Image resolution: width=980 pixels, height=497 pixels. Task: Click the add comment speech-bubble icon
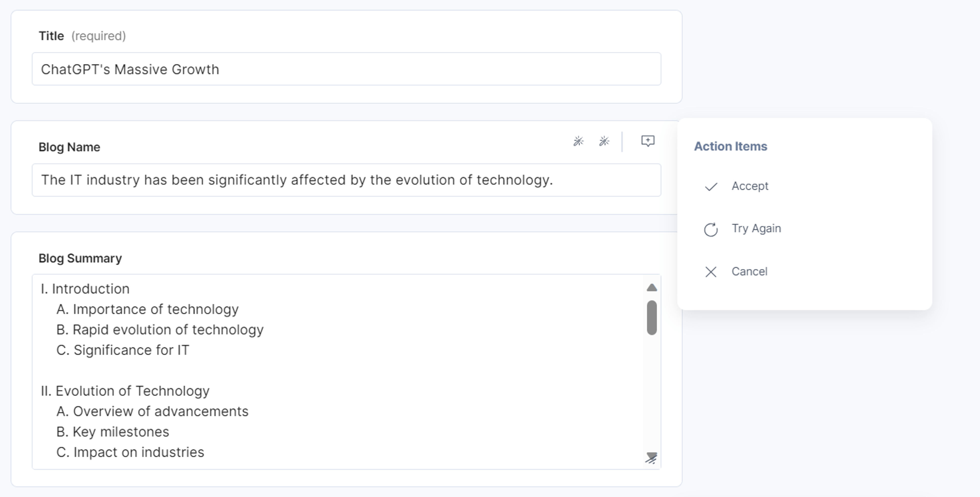point(647,141)
